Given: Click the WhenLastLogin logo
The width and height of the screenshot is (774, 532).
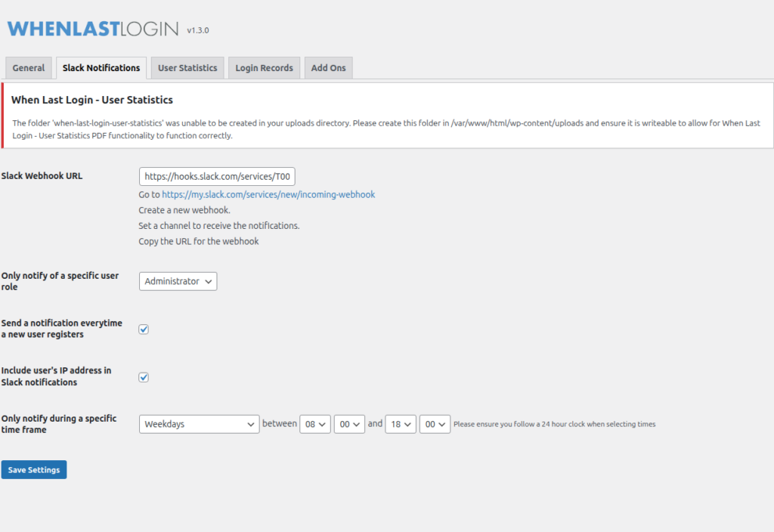Looking at the screenshot, I should [x=93, y=29].
